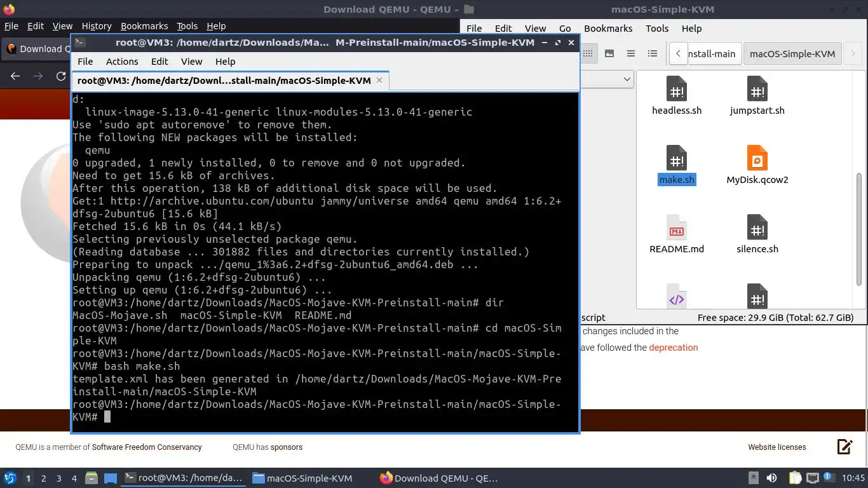Click the Free space status text
This screenshot has width=868, height=488.
775,318
